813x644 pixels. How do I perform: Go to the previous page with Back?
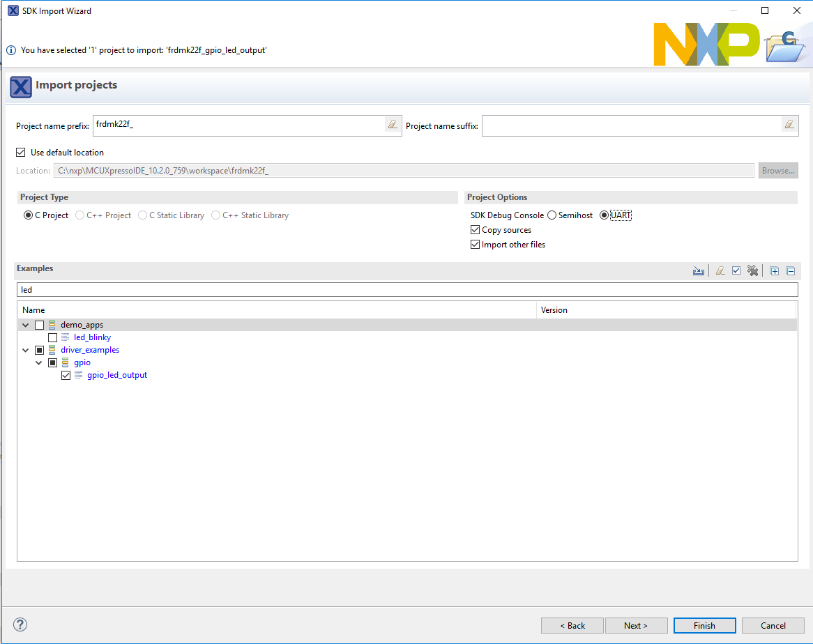click(572, 625)
